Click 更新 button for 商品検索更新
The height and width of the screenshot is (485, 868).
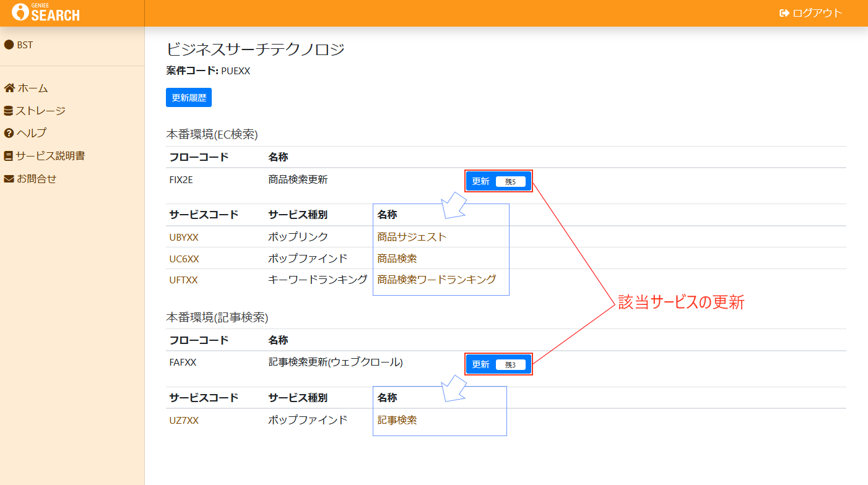point(498,181)
